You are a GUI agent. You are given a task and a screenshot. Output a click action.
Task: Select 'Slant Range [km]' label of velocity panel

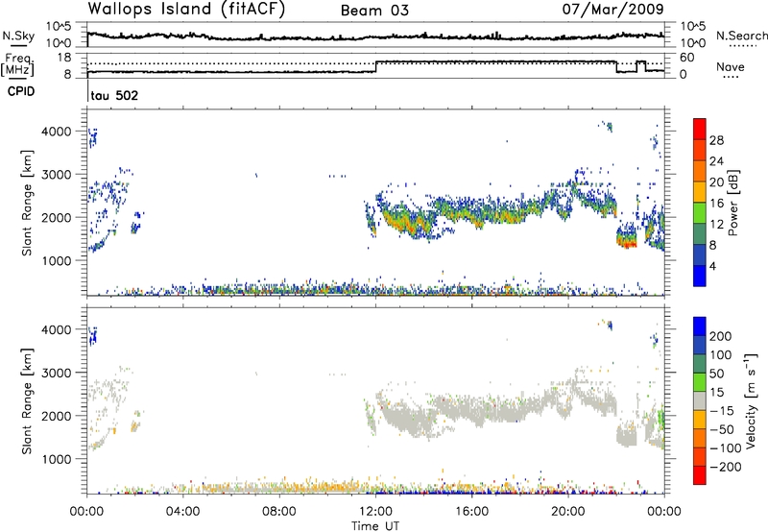(27, 401)
